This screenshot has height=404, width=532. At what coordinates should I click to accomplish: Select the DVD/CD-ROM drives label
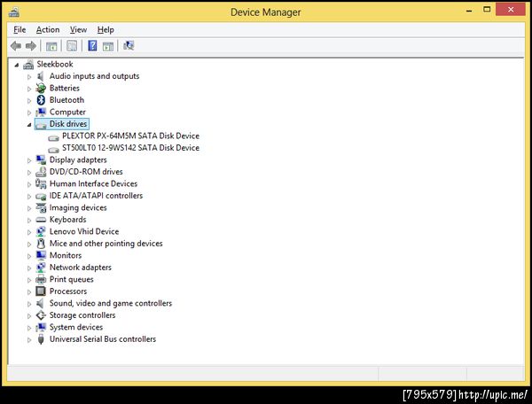coord(86,172)
